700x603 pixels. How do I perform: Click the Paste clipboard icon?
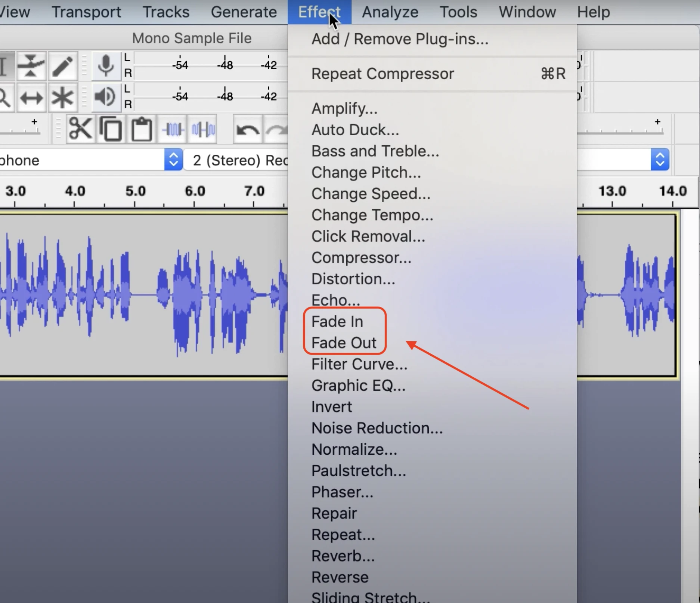142,129
